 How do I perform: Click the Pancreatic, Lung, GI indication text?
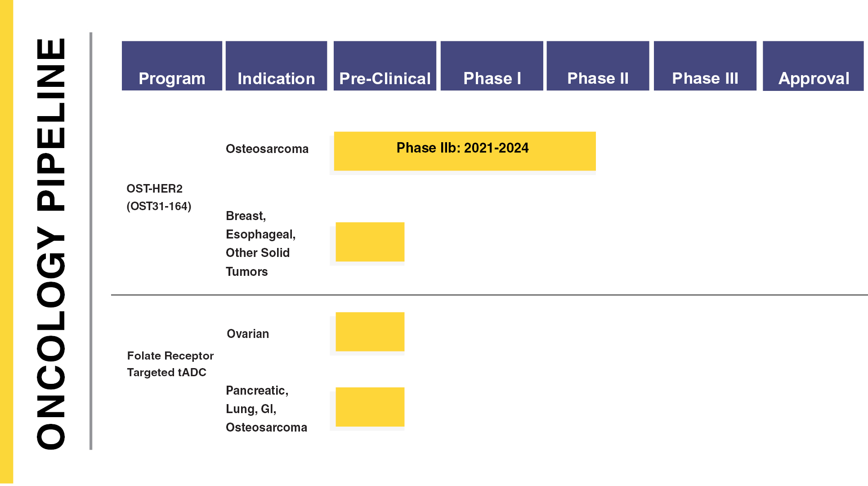point(257,400)
